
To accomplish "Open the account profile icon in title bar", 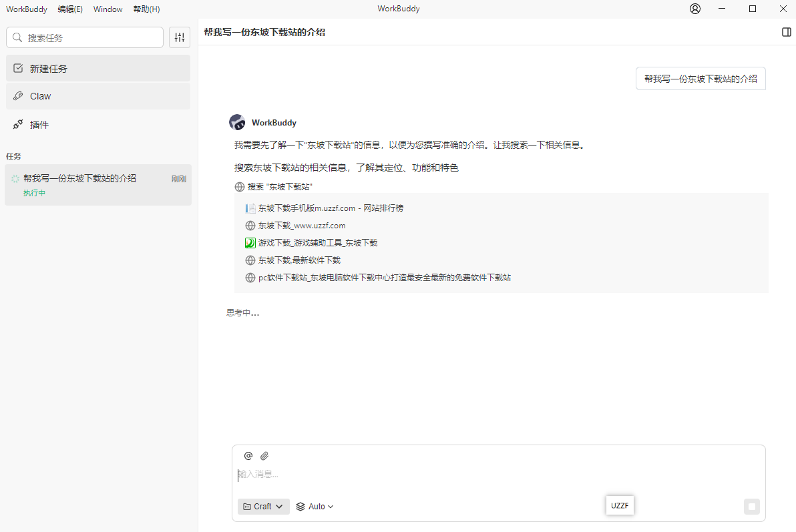I will (694, 9).
